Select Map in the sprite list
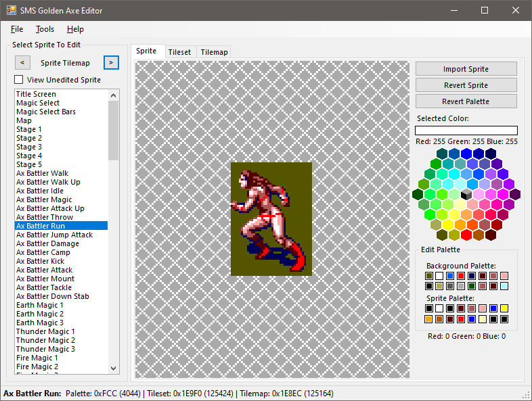 pos(62,120)
